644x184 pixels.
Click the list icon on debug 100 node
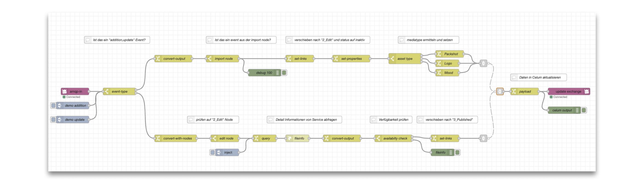[277, 73]
